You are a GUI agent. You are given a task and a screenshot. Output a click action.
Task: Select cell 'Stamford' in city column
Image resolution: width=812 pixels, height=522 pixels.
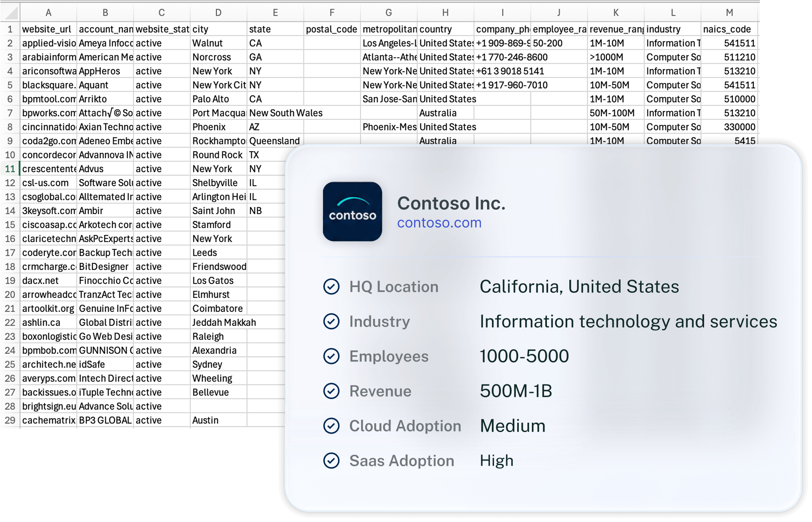pyautogui.click(x=219, y=225)
